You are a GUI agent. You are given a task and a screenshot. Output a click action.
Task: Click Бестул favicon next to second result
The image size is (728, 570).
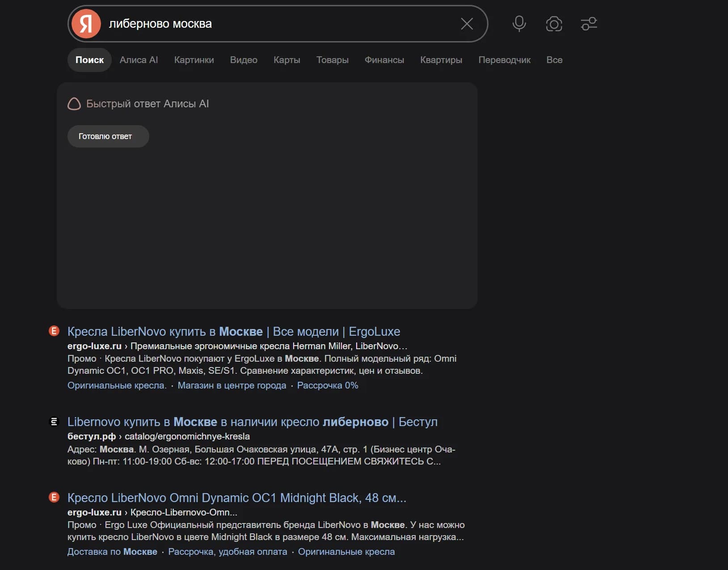click(x=54, y=421)
